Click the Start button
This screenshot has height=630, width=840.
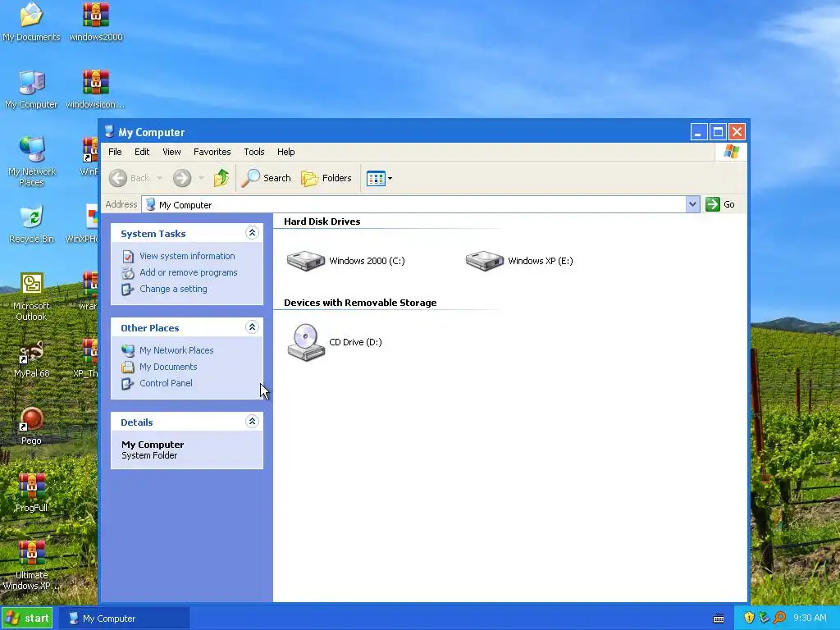(x=27, y=619)
